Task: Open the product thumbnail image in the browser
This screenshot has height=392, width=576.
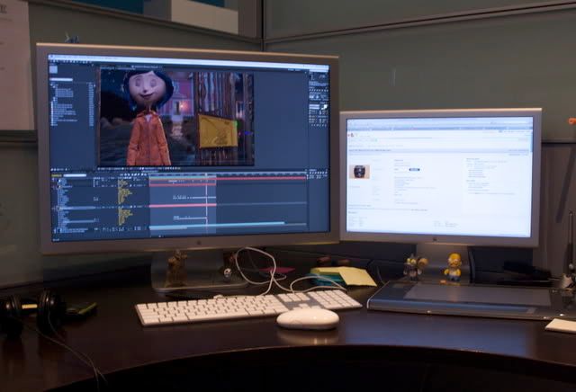Action: [x=359, y=172]
